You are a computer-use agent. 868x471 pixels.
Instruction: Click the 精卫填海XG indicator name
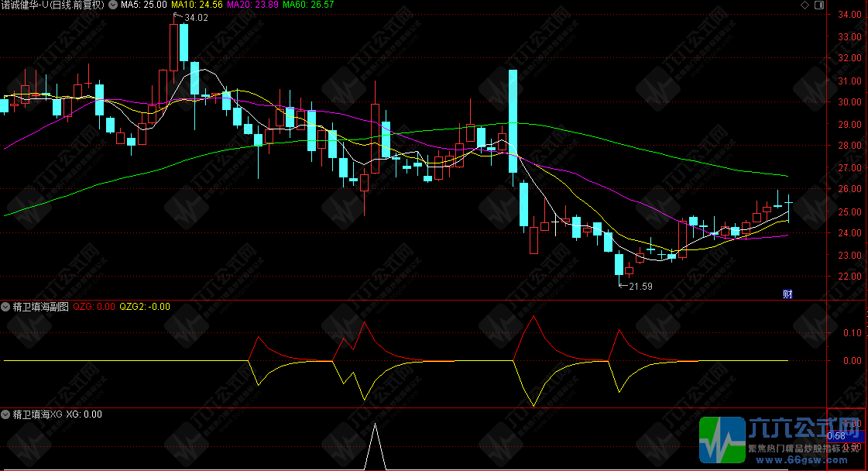tap(38, 414)
